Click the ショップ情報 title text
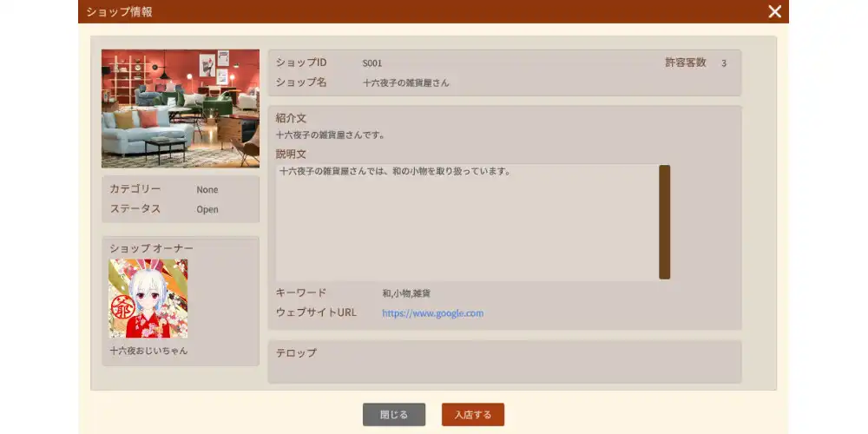 point(119,11)
